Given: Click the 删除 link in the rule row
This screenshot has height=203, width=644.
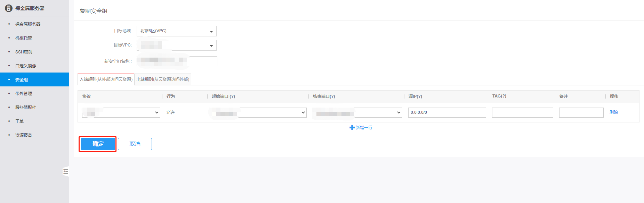Looking at the screenshot, I should click(x=614, y=112).
